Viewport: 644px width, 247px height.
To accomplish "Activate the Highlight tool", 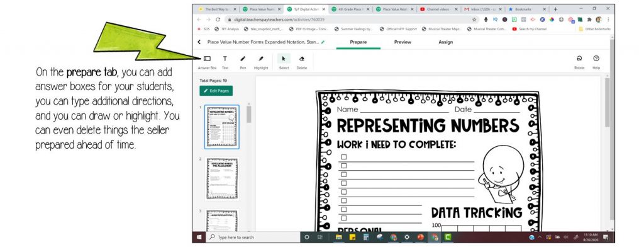I will (x=261, y=62).
